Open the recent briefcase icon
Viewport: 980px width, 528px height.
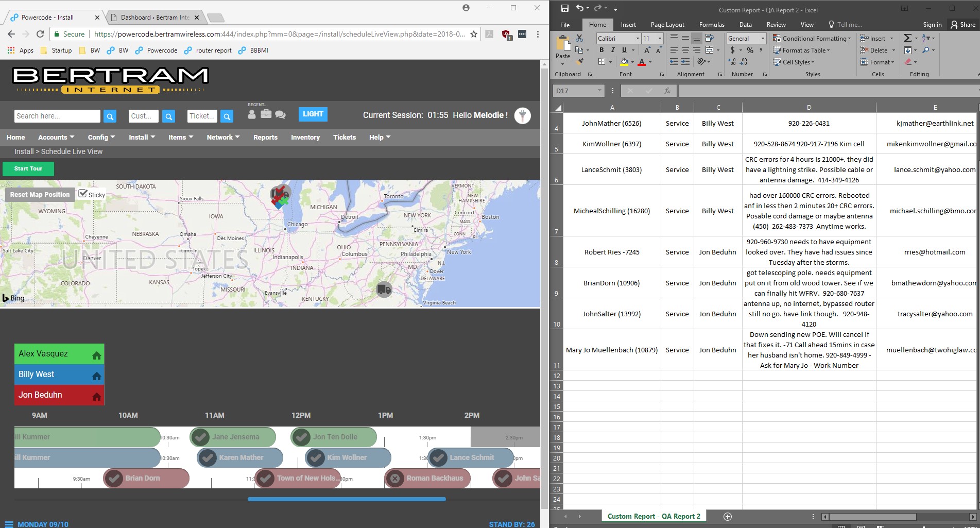click(266, 114)
